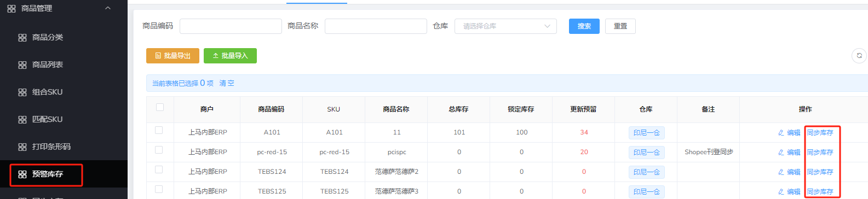868x199 pixels.
Task: Click 编辑 for the A101 row
Action: [789, 133]
